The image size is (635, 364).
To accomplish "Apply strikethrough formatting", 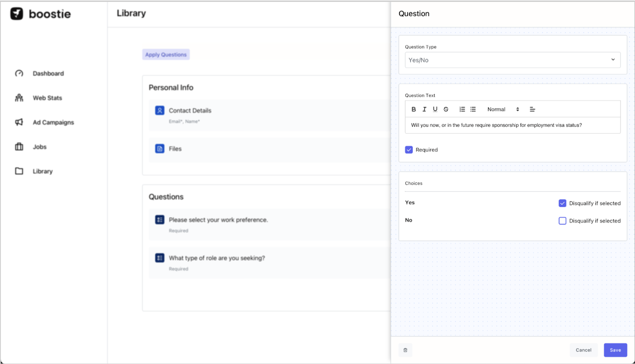I will [x=446, y=109].
